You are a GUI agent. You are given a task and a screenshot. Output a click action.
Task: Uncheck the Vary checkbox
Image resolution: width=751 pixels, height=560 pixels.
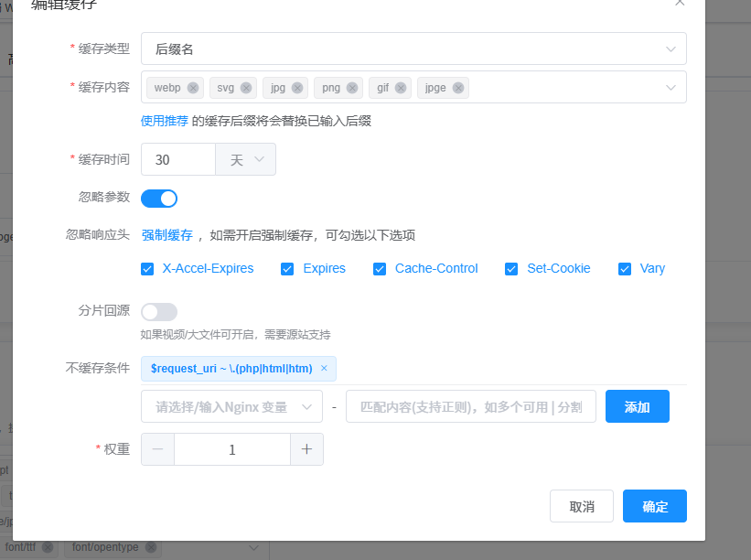625,269
